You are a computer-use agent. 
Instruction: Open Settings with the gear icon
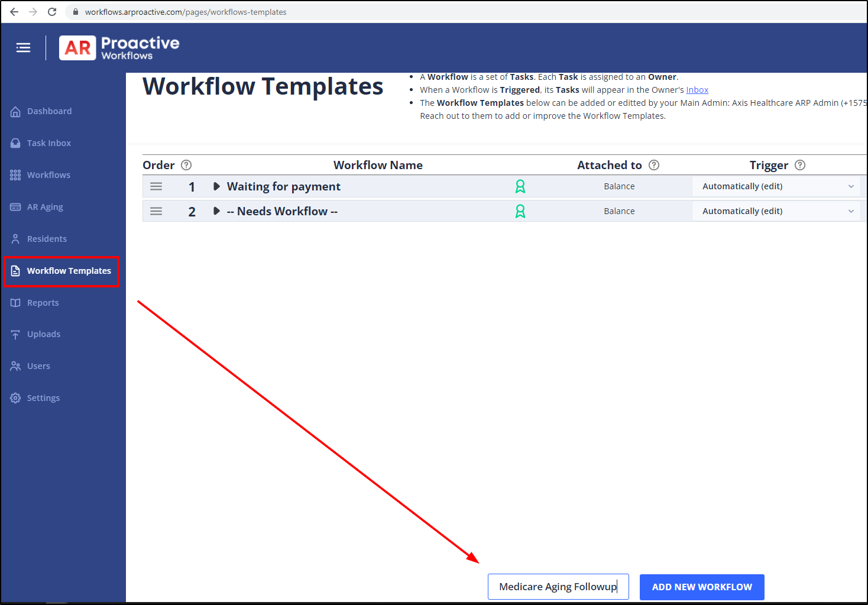click(x=15, y=397)
